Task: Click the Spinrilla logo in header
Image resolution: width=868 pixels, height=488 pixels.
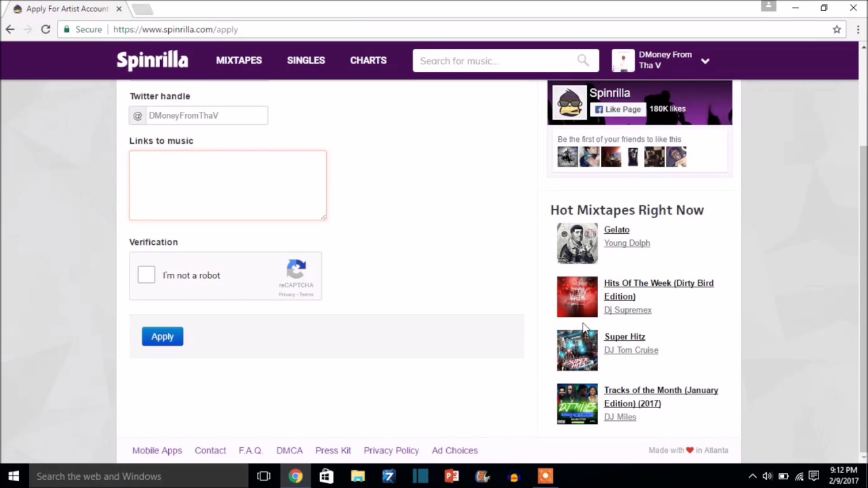Action: click(x=152, y=60)
